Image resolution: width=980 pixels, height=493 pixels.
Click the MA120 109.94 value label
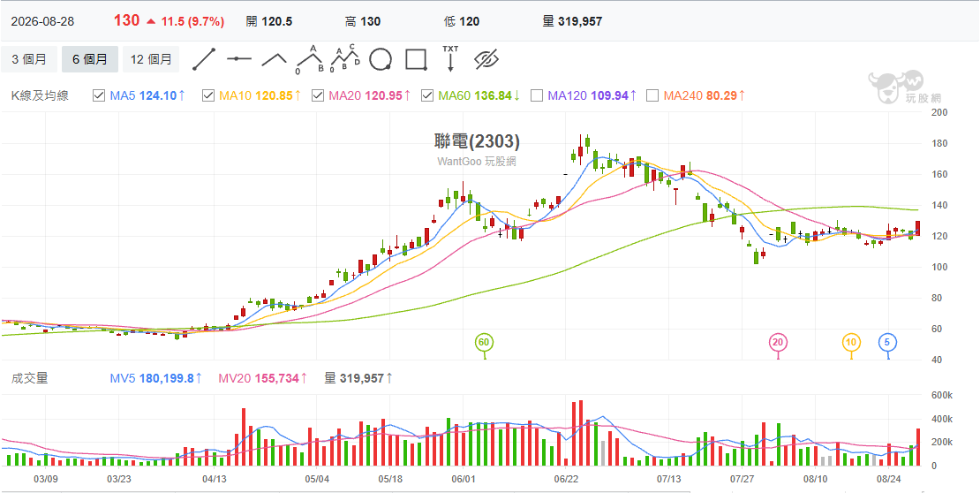point(592,95)
